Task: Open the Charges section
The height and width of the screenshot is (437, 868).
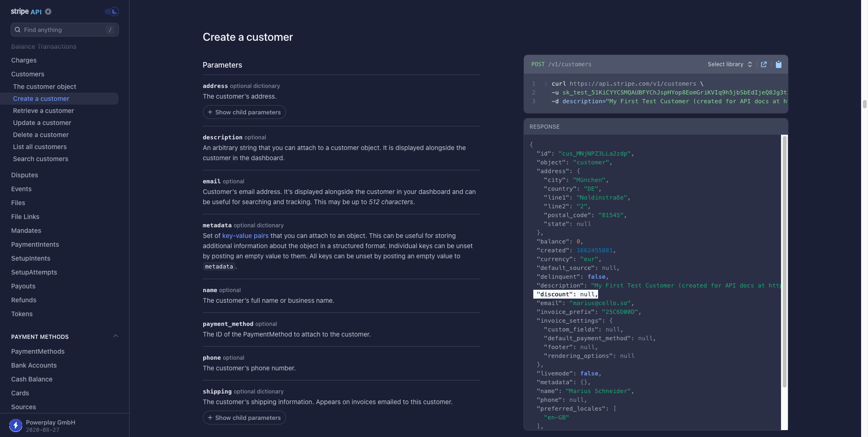Action: coord(24,60)
